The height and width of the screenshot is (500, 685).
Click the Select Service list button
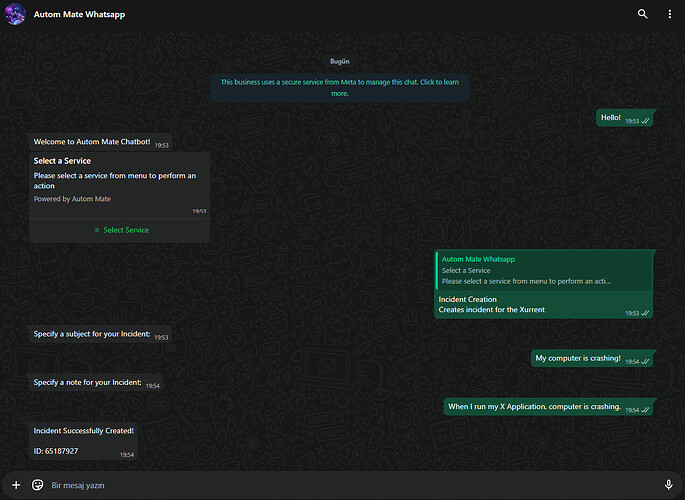(121, 230)
